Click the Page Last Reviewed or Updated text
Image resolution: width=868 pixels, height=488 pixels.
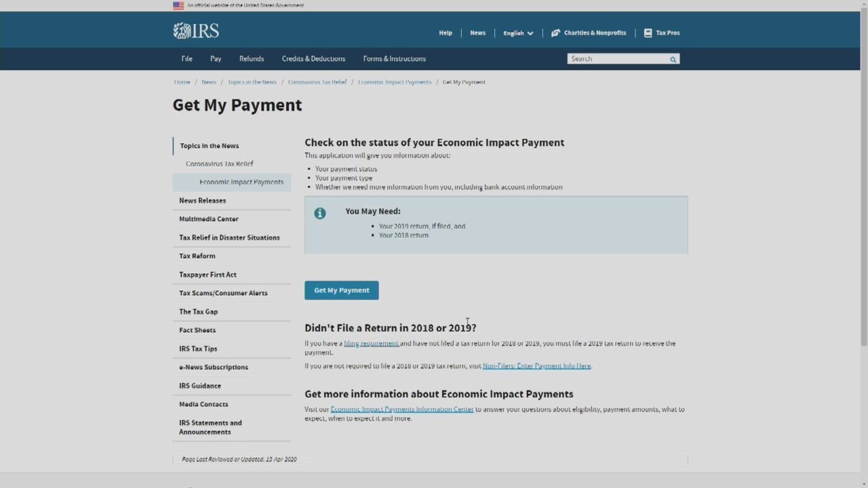(239, 460)
